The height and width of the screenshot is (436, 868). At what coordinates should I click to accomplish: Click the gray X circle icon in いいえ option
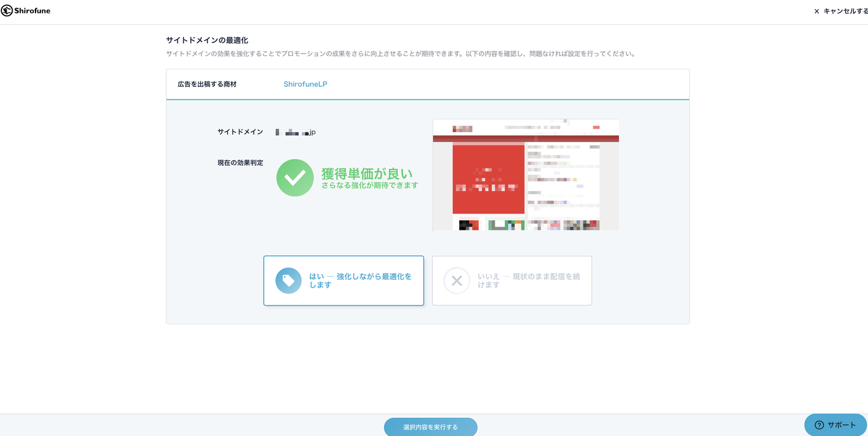coord(457,280)
